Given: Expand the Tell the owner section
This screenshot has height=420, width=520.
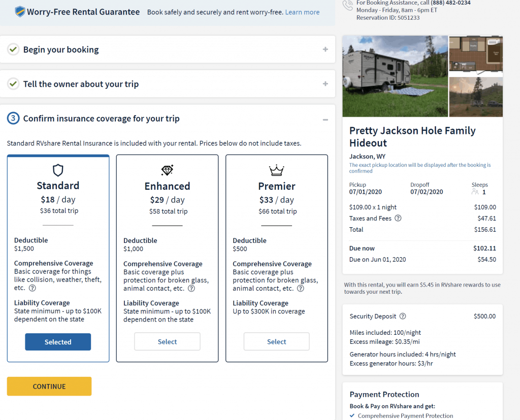Looking at the screenshot, I should [x=326, y=84].
